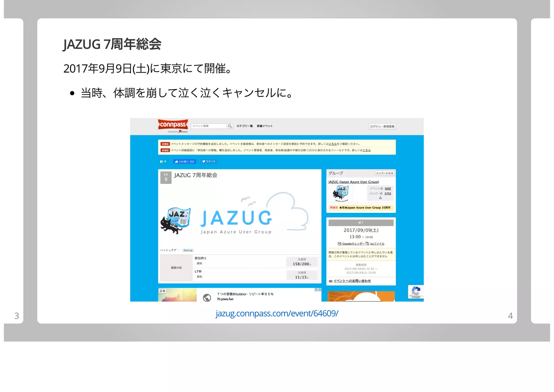This screenshot has height=392, width=554.
Task: Click the globe icon in the ad
Action: pyautogui.click(x=207, y=298)
